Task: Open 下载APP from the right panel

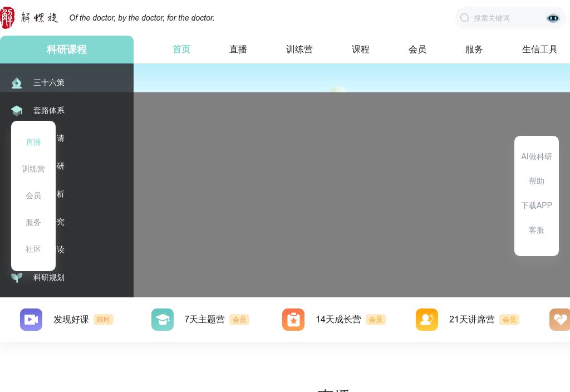Action: [537, 205]
